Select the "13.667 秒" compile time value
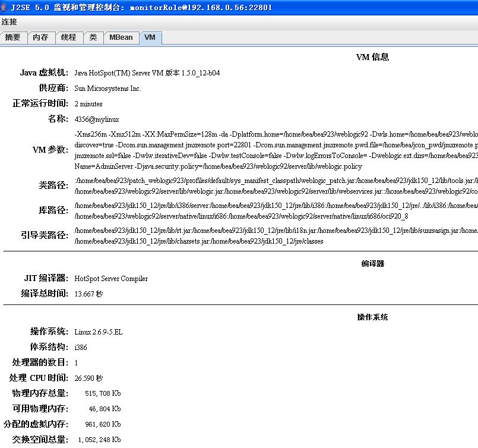Image resolution: width=478 pixels, height=448 pixels. 88,294
